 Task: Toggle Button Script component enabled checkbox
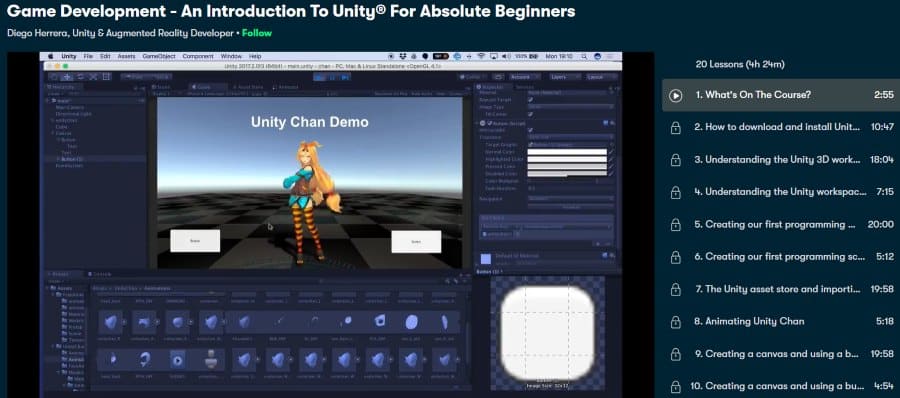[x=490, y=123]
